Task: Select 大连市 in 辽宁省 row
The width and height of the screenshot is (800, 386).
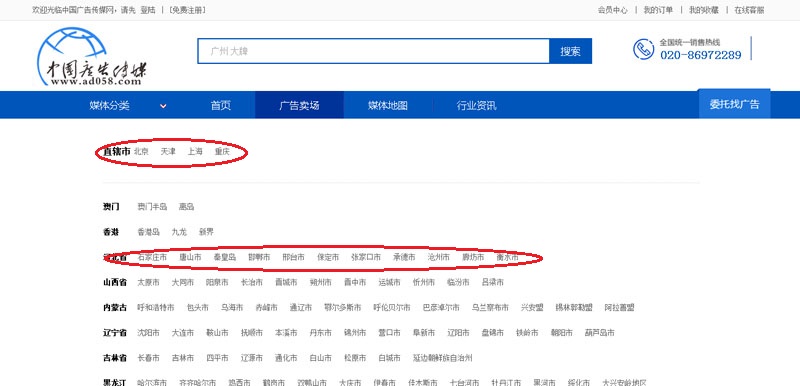Action: coord(183,333)
